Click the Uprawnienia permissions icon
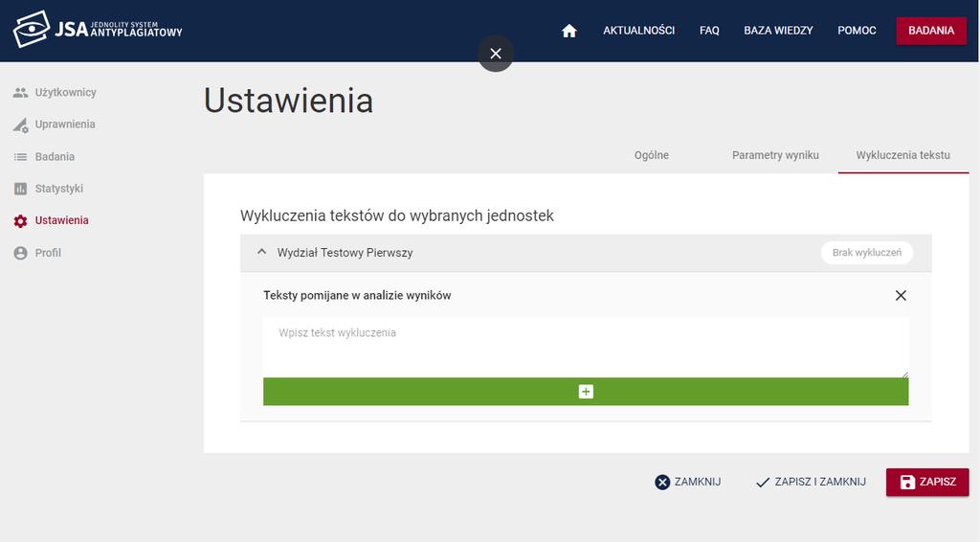The height and width of the screenshot is (542, 980). pyautogui.click(x=21, y=125)
